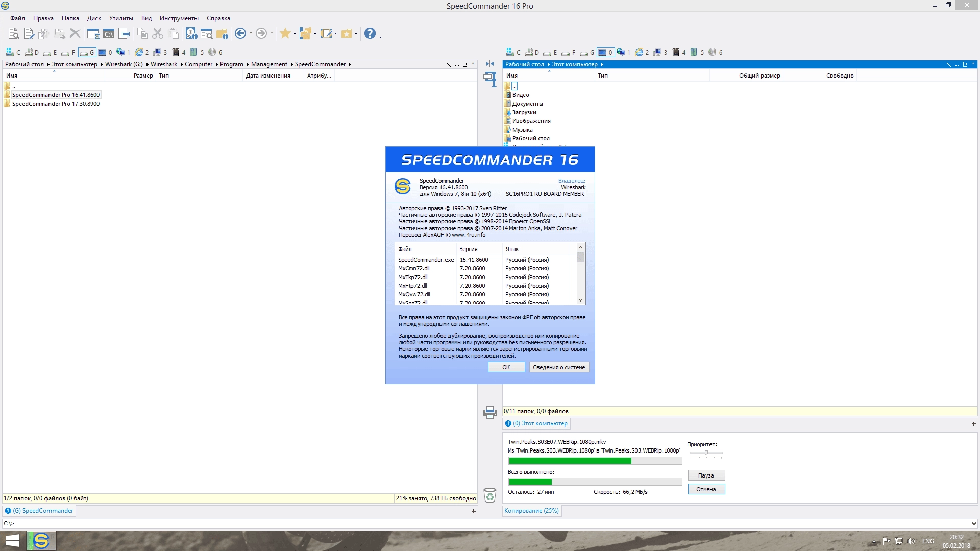Click the blue question mark help icon
This screenshot has height=551, width=980.
370,34
